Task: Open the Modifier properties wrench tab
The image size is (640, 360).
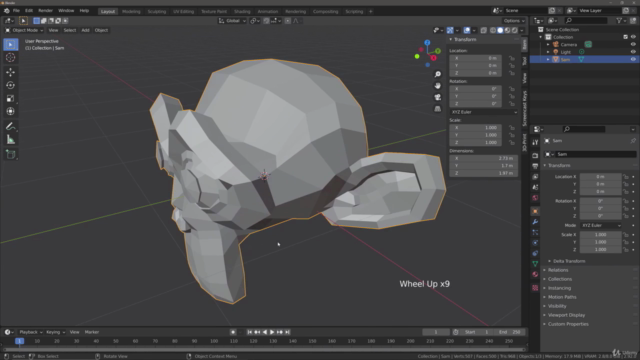Action: [x=535, y=222]
